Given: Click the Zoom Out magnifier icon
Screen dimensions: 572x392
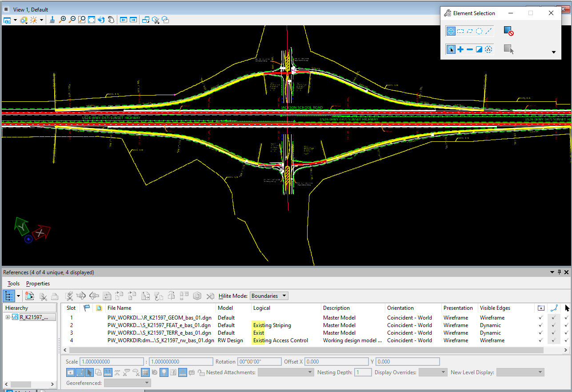Looking at the screenshot, I should point(72,20).
